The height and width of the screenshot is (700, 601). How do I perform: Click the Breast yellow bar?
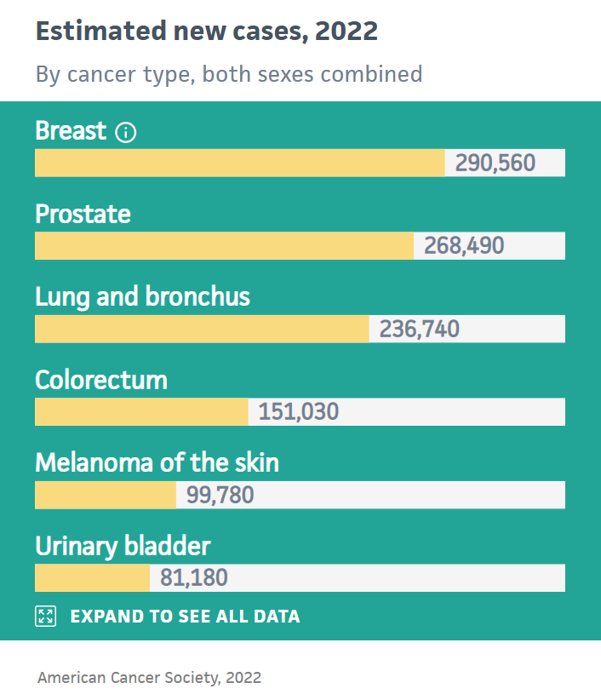coord(239,163)
